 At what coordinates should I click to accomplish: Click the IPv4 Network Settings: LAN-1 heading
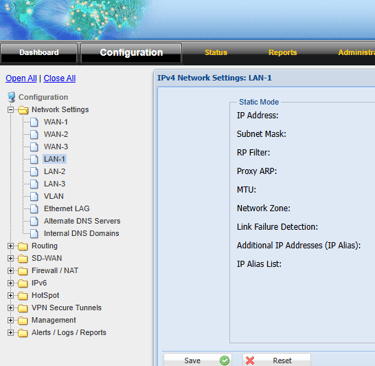(215, 78)
